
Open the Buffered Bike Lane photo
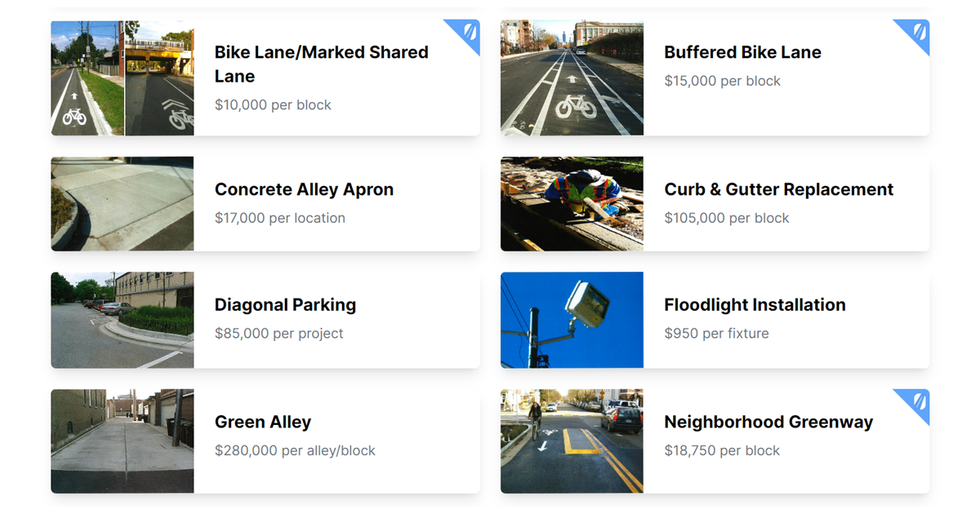tap(572, 78)
